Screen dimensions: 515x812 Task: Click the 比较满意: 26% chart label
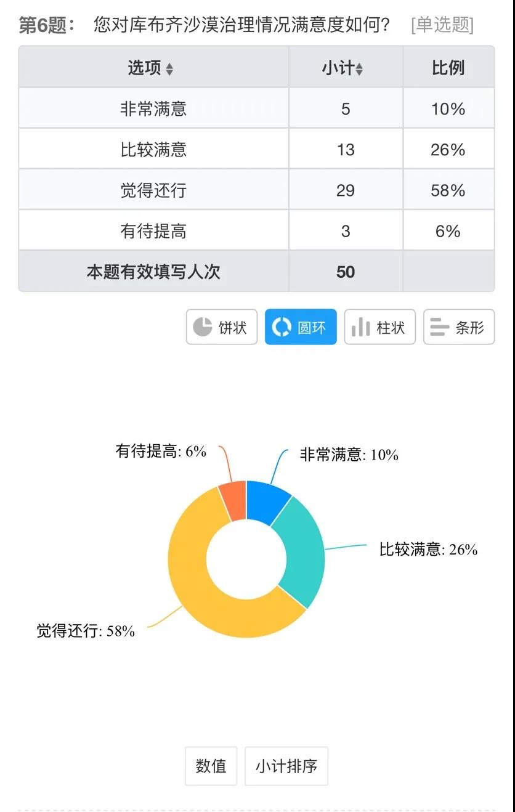tap(428, 550)
